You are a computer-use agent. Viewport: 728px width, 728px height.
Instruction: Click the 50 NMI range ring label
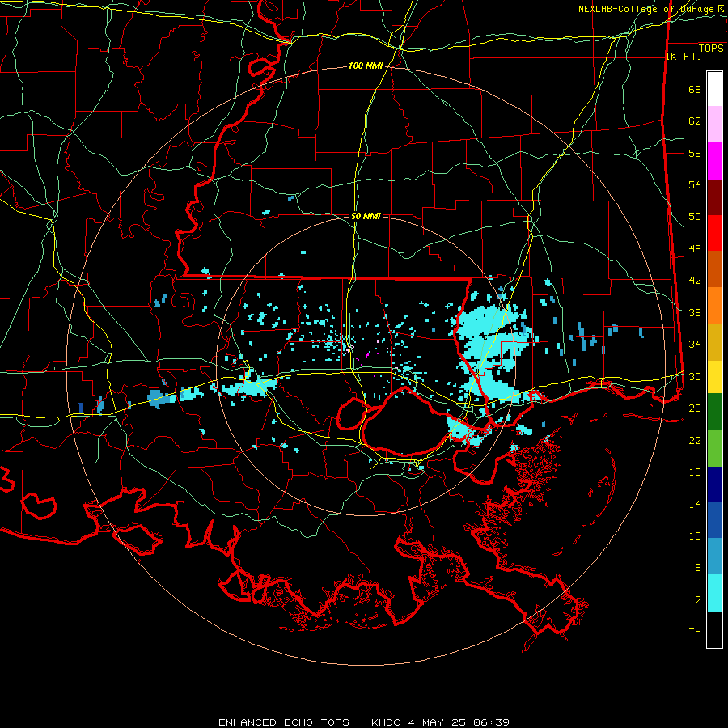366,216
